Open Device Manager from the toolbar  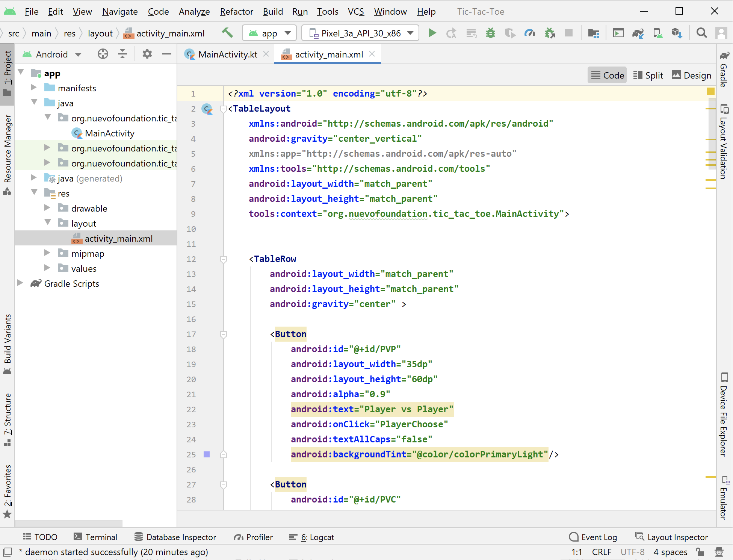(x=657, y=33)
